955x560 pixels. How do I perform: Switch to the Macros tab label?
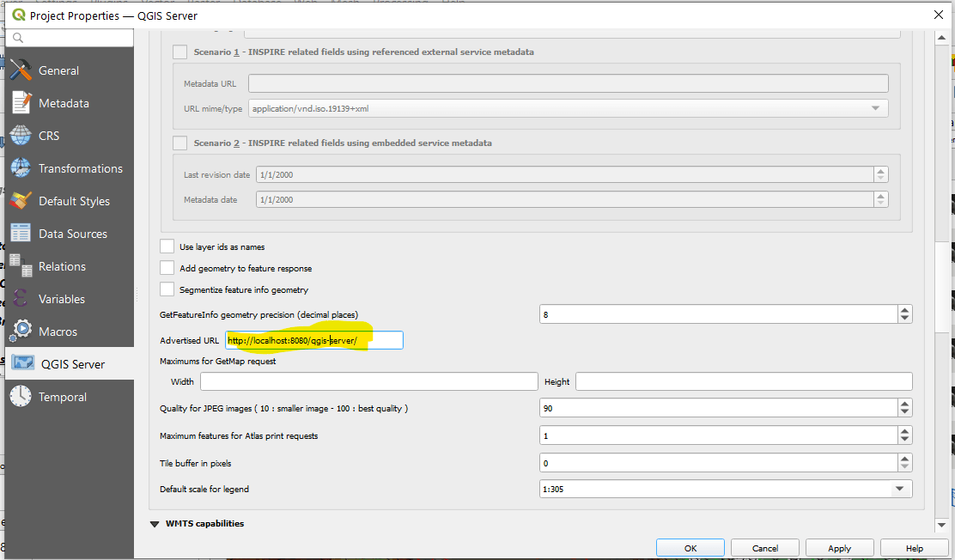point(58,332)
